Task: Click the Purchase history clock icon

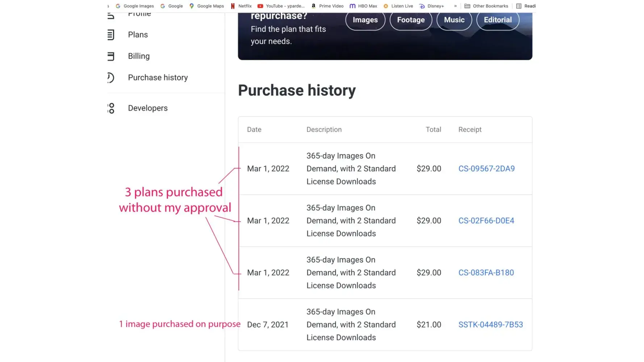Action: coord(111,77)
